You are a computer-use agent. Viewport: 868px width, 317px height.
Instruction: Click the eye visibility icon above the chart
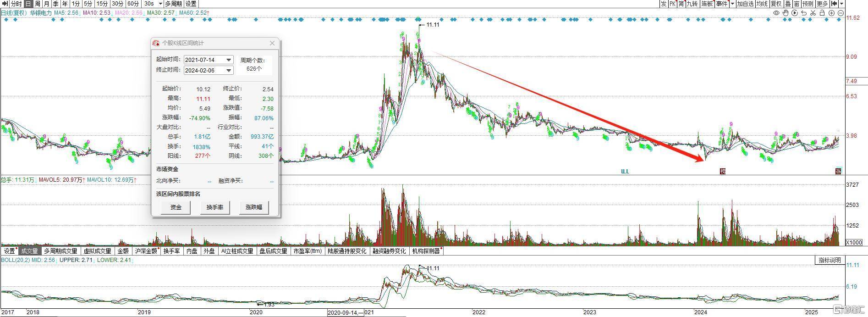tap(776, 13)
